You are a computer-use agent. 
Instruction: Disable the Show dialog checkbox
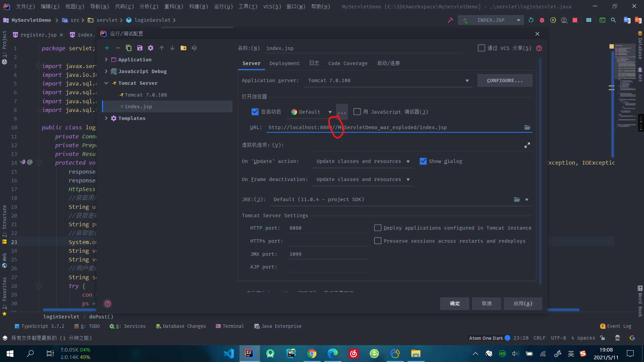pyautogui.click(x=423, y=161)
